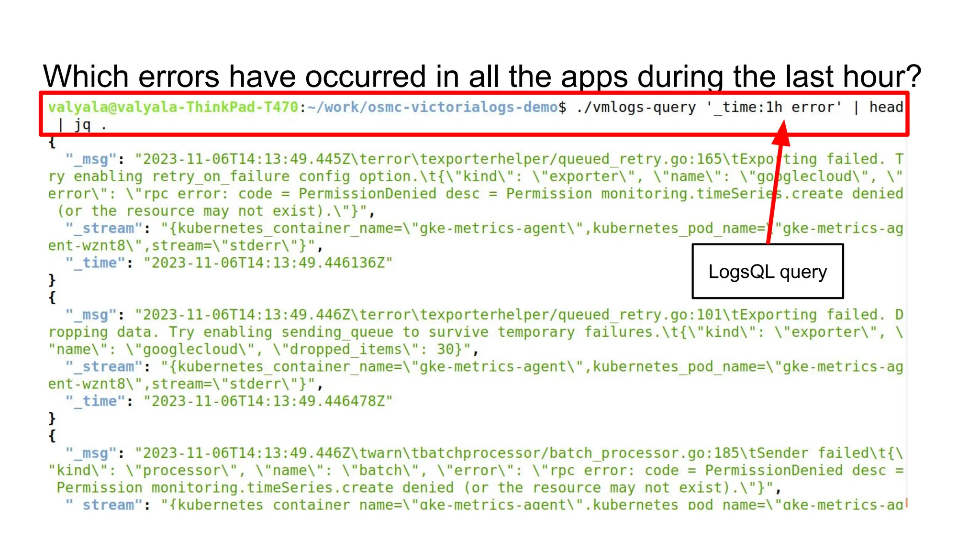Click 'batch_processor.go:185' in the third message

click(644, 453)
